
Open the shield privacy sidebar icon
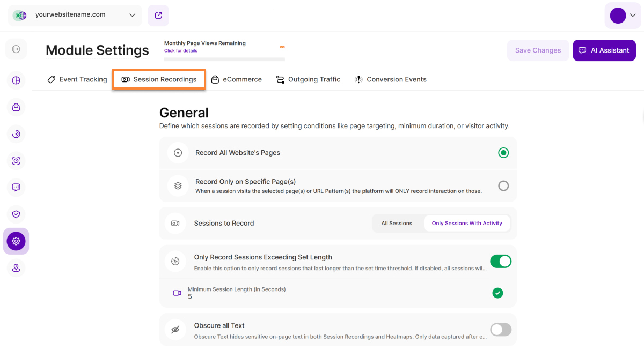point(16,214)
